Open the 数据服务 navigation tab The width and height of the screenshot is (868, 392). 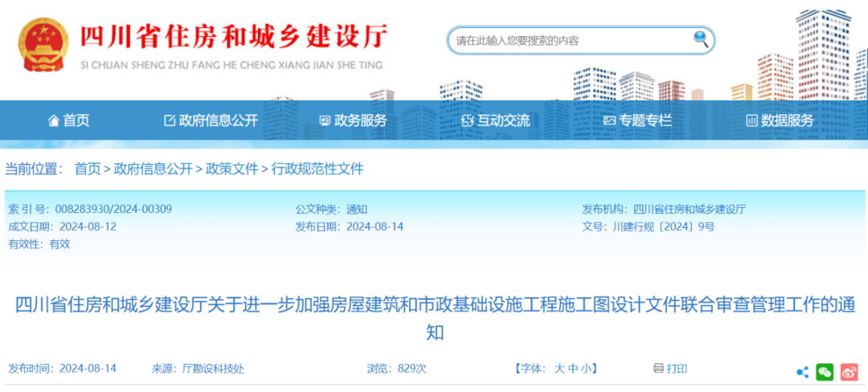pyautogui.click(x=780, y=120)
